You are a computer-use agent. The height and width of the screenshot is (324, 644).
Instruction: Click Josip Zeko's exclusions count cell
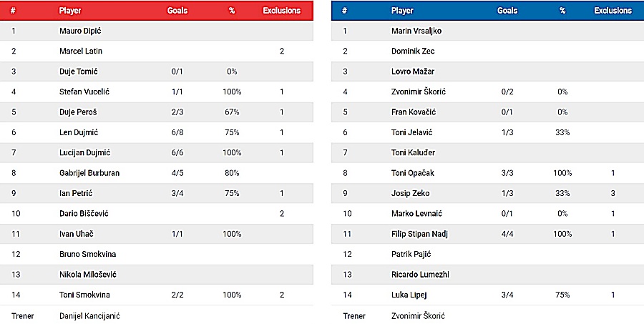613,193
